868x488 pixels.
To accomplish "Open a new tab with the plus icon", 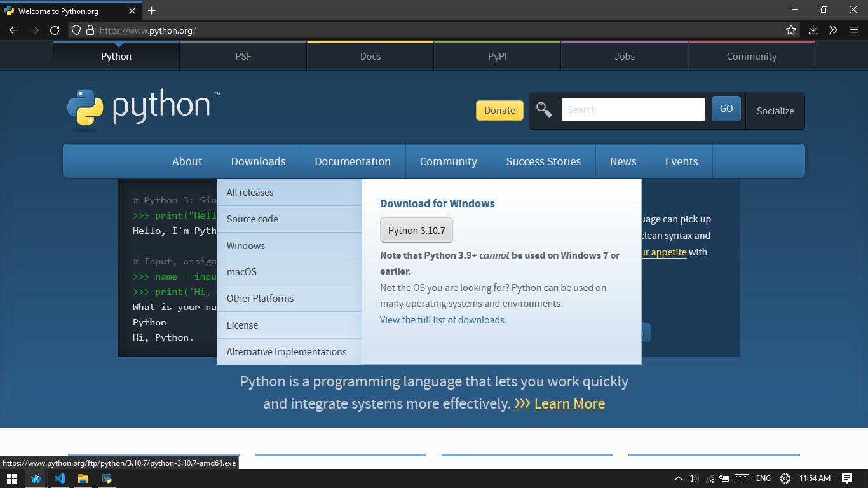I will pos(152,10).
